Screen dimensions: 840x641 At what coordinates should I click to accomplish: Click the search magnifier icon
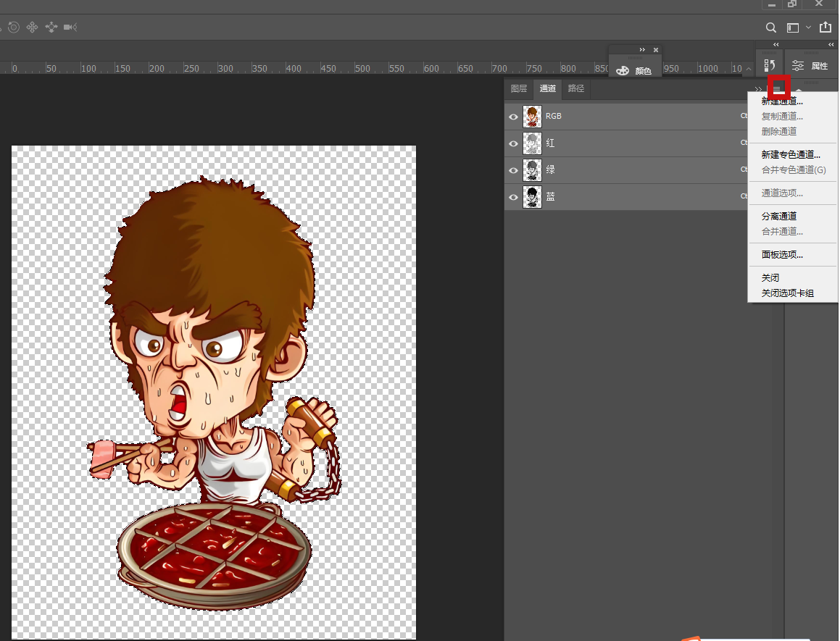coord(771,28)
